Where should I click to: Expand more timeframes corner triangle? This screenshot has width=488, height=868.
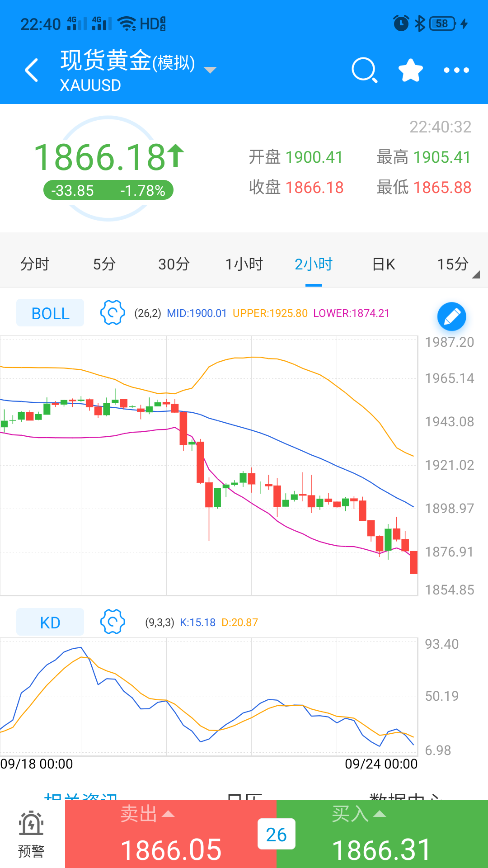point(475,274)
